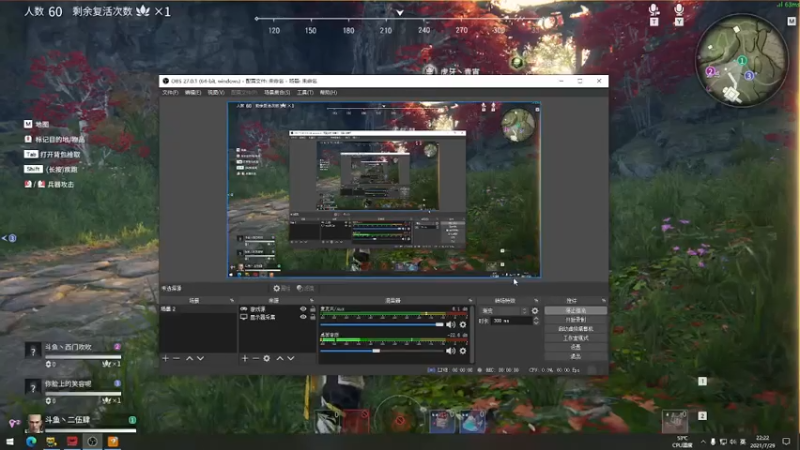The image size is (800, 450).
Task: Click the audio mixer vertical scrollbar
Action: (x=471, y=334)
